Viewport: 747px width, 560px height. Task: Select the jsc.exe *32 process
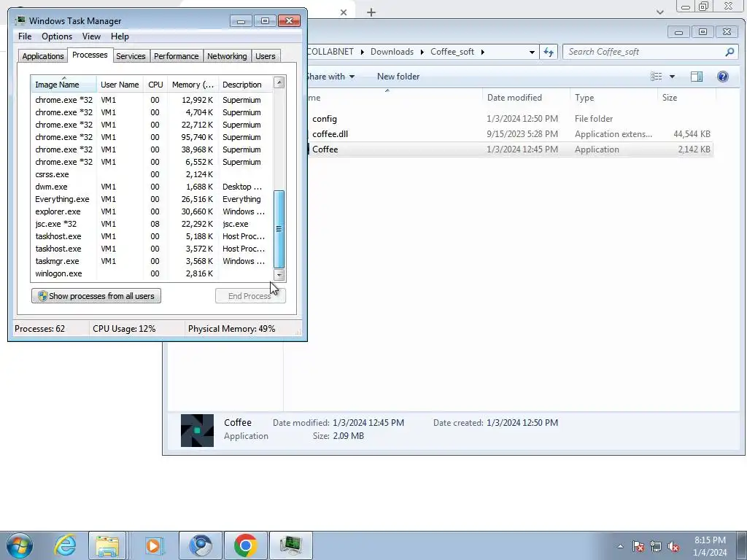pos(152,224)
